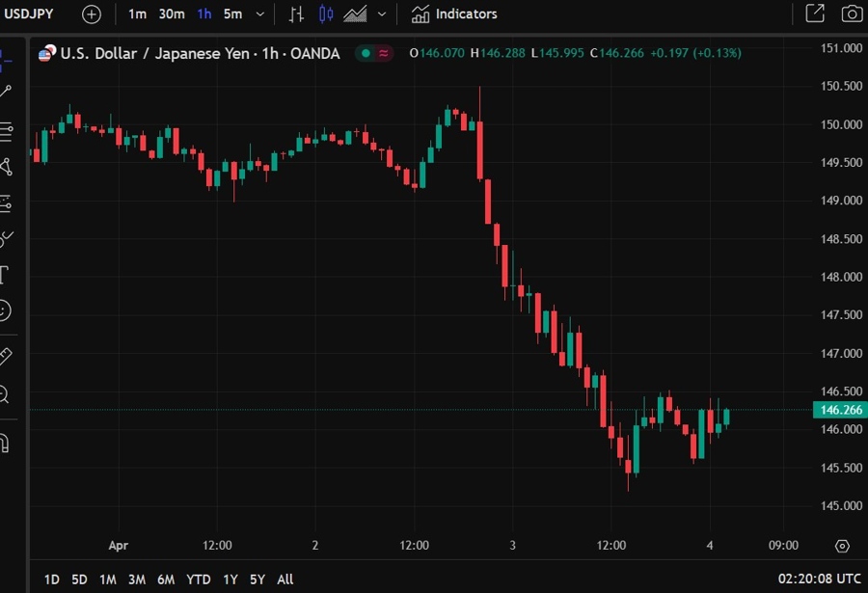868x593 pixels.
Task: Switch to the YTD date range
Action: click(x=199, y=580)
